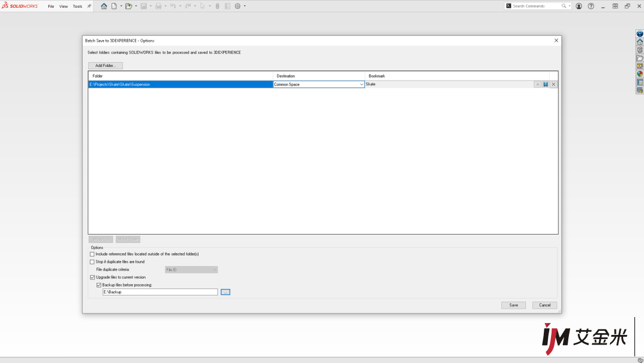Open the Tools menu
This screenshot has height=363, width=644.
77,7
